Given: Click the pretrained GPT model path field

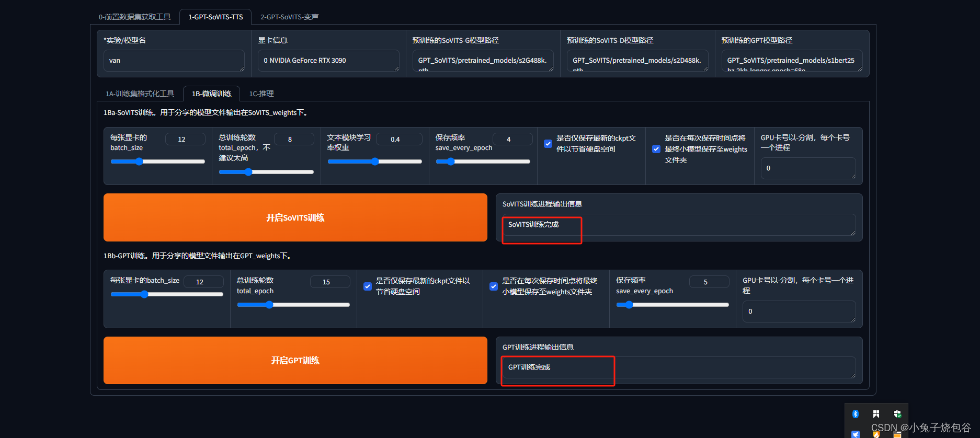Looking at the screenshot, I should click(x=792, y=61).
